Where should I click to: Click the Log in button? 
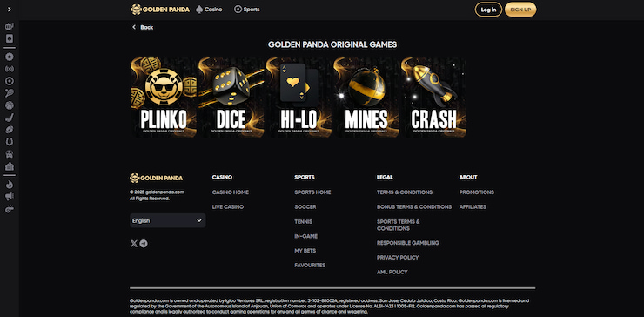click(x=488, y=10)
